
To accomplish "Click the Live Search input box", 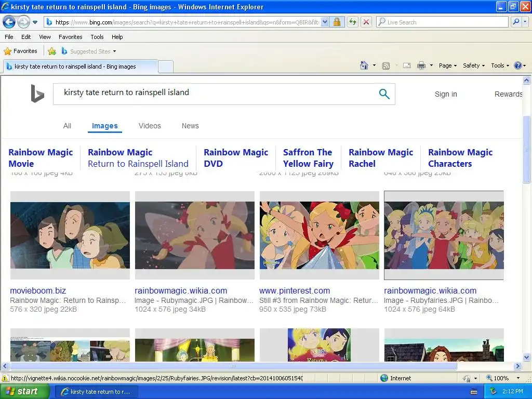I will click(442, 22).
